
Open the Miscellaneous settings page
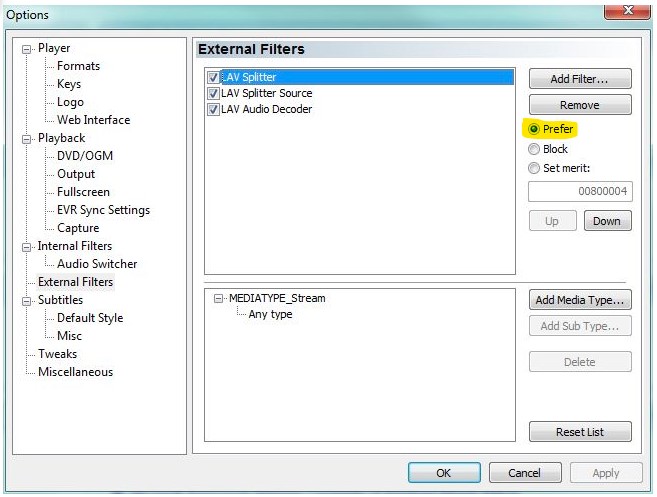click(75, 372)
